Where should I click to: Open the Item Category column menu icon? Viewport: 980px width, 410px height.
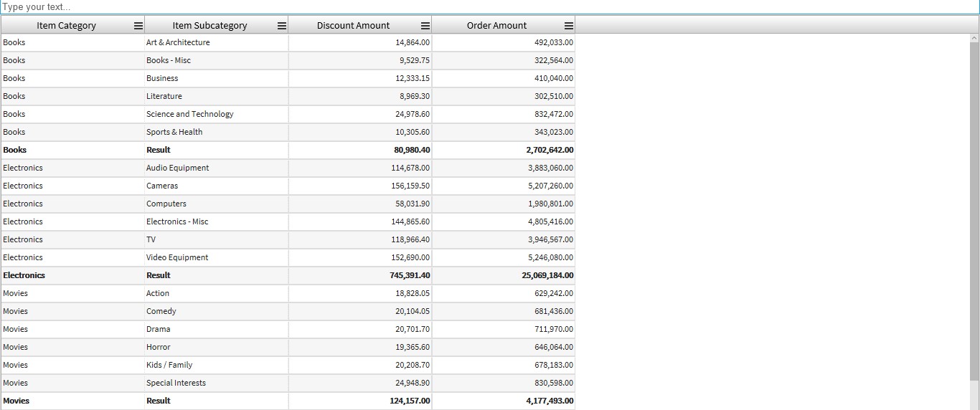tap(138, 26)
